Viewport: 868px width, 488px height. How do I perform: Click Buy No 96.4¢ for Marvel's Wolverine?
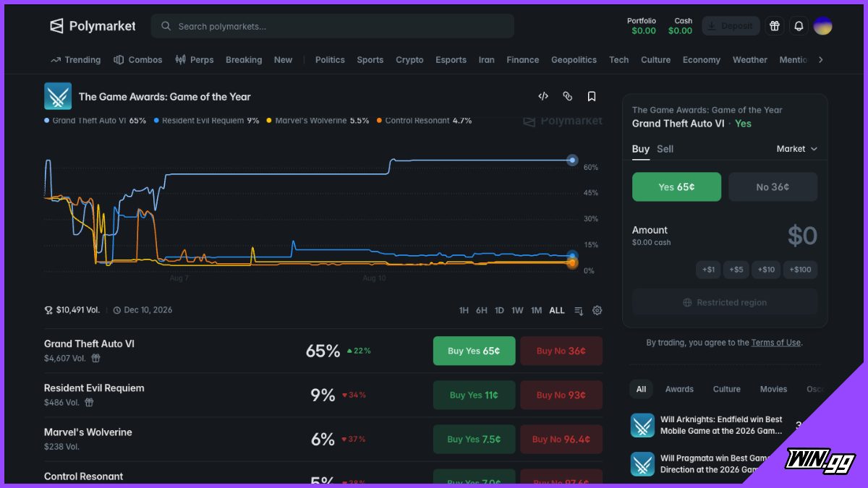coord(561,439)
